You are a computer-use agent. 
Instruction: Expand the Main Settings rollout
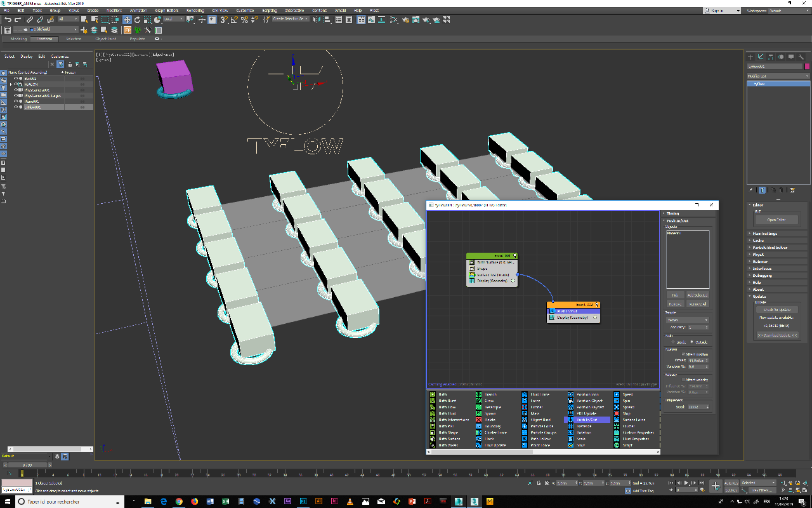tap(778, 234)
